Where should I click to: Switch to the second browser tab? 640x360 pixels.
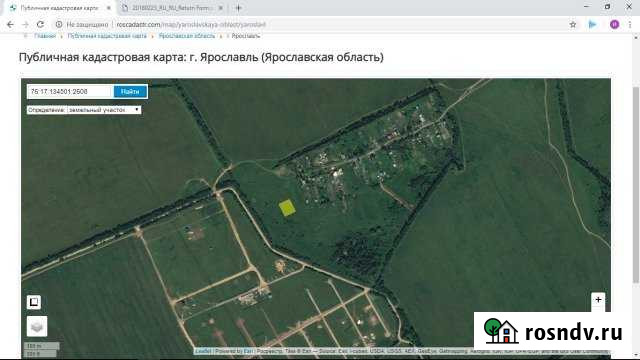[x=173, y=8]
